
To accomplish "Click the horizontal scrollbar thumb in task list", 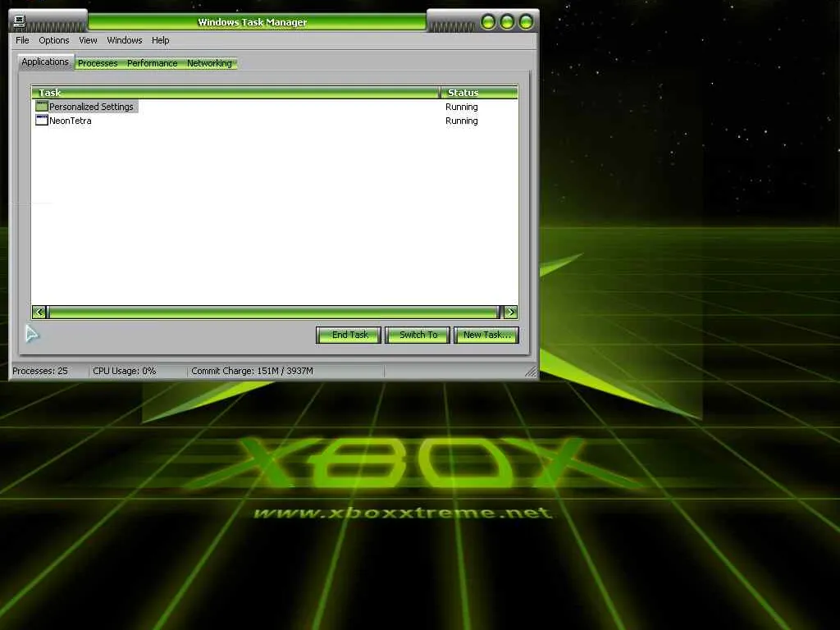I will (x=274, y=312).
